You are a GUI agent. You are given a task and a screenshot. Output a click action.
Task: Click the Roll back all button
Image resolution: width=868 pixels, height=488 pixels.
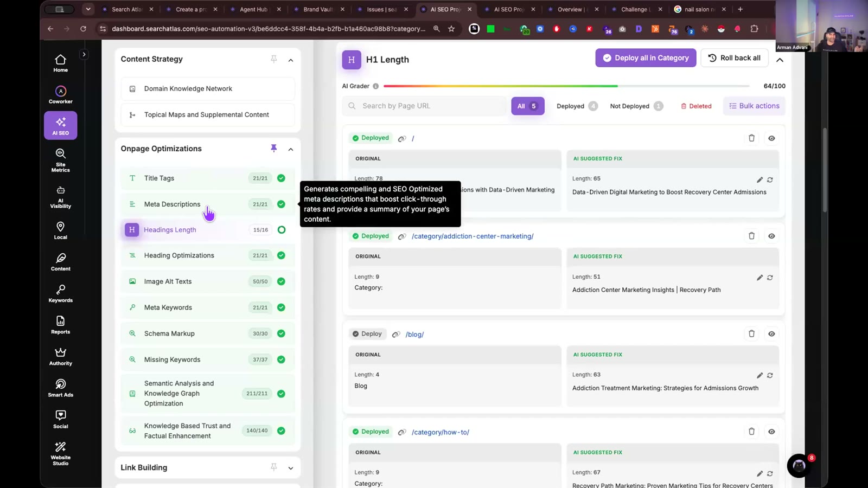735,58
